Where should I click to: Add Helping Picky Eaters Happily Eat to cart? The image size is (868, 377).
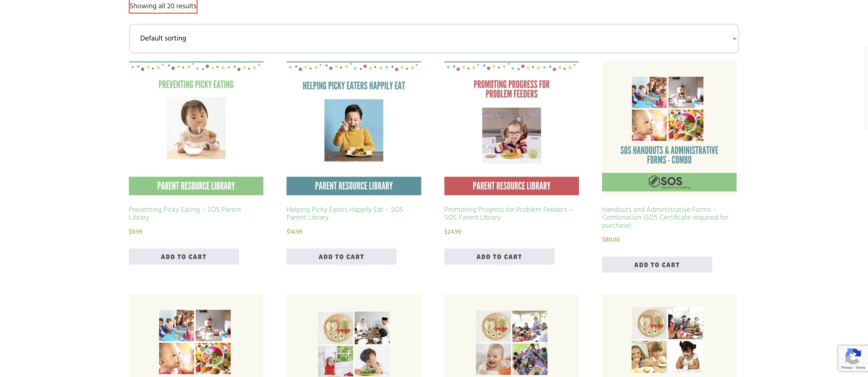point(341,257)
